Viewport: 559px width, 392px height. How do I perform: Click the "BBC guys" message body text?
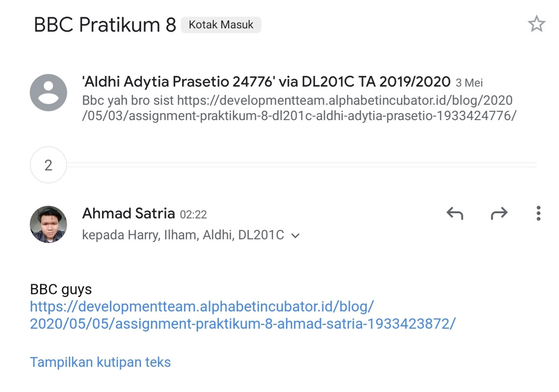[61, 290]
